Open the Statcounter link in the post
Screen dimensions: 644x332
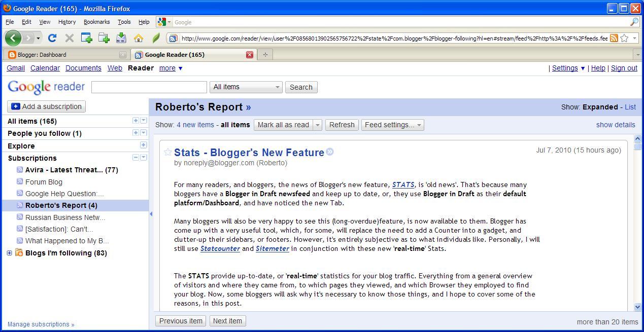pyautogui.click(x=220, y=248)
